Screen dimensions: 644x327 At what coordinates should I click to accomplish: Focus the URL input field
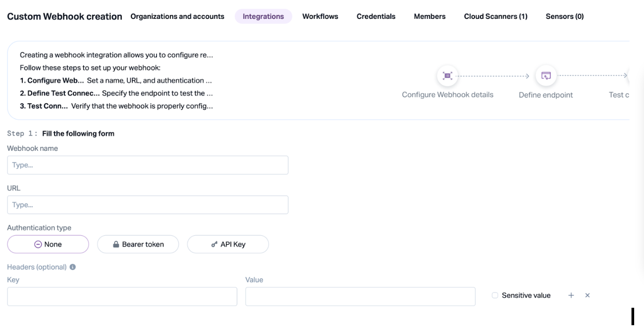(148, 205)
